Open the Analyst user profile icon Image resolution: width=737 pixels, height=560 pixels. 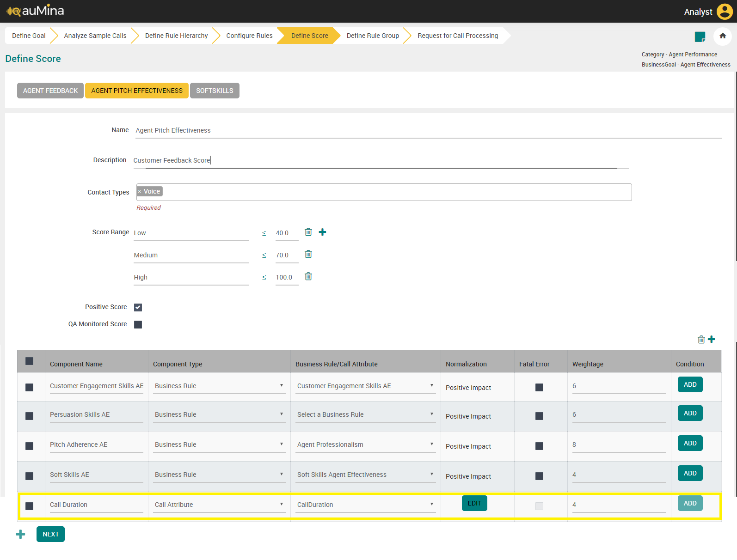click(725, 12)
